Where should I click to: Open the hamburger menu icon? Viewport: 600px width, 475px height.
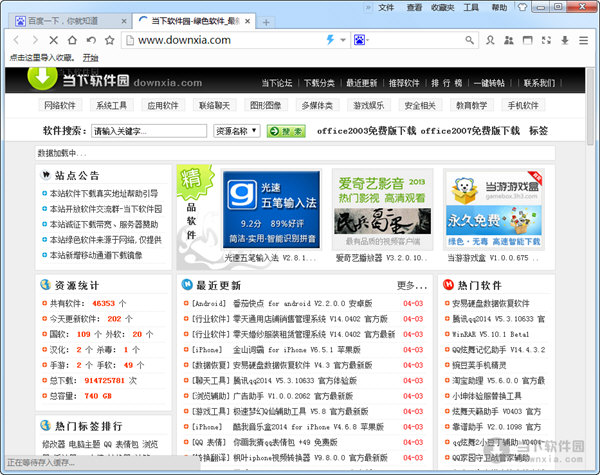[x=583, y=40]
